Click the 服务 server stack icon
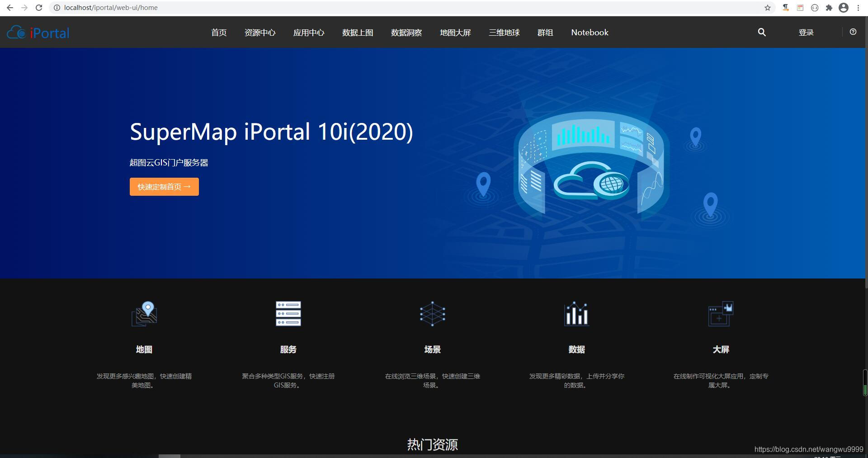This screenshot has width=868, height=458. point(288,314)
